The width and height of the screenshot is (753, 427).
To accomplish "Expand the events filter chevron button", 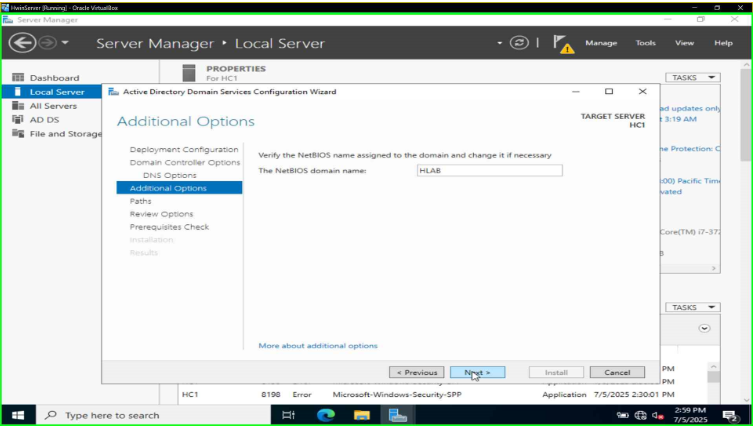I will [x=704, y=329].
